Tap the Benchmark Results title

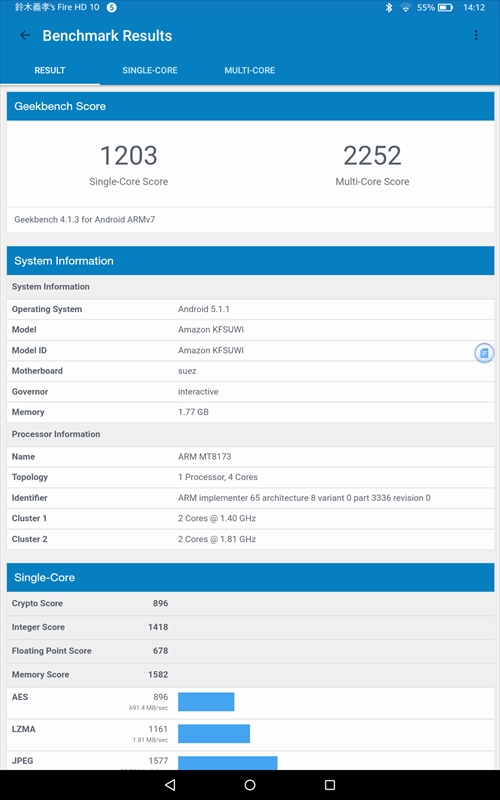[x=107, y=36]
